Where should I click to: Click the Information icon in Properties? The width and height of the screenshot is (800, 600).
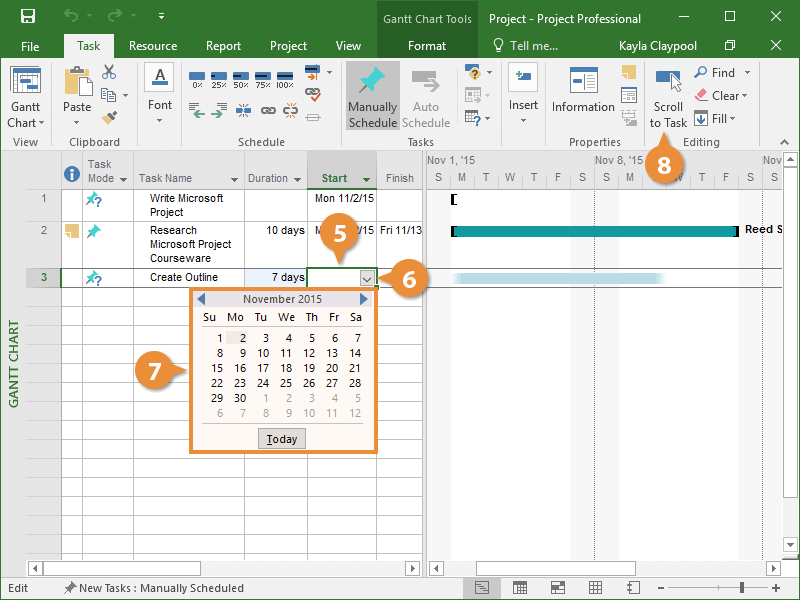(583, 82)
